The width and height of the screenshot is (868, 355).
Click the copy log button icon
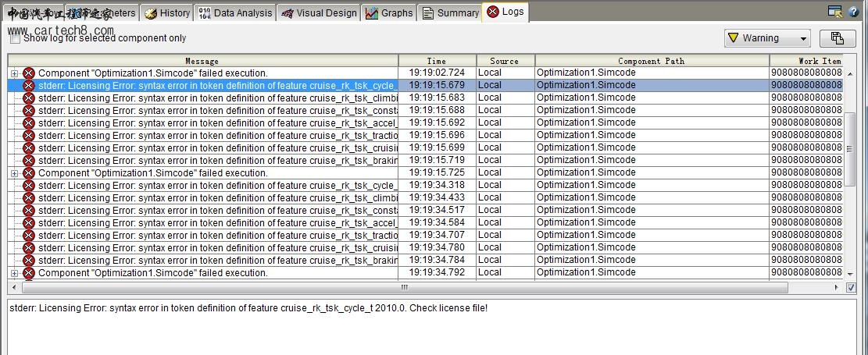click(x=838, y=38)
